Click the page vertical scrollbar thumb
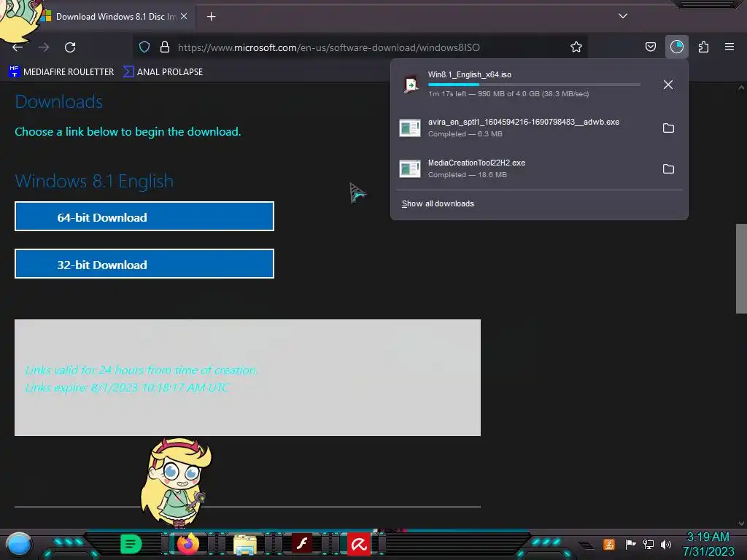This screenshot has width=747, height=560. pos(741,268)
